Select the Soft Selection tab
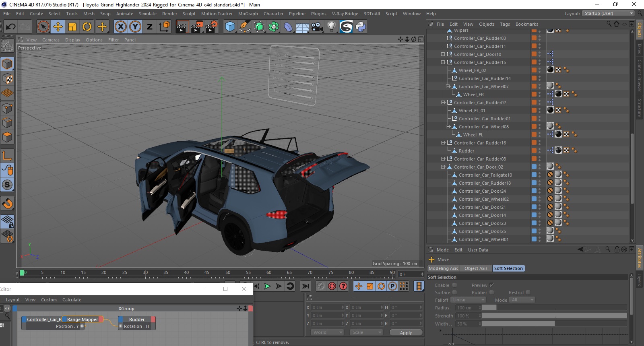 tap(508, 268)
